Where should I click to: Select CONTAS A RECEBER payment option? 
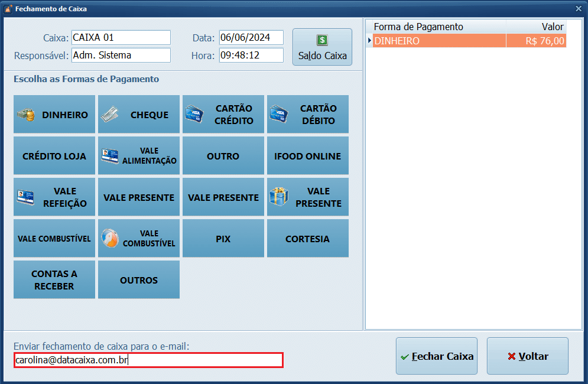pos(54,280)
